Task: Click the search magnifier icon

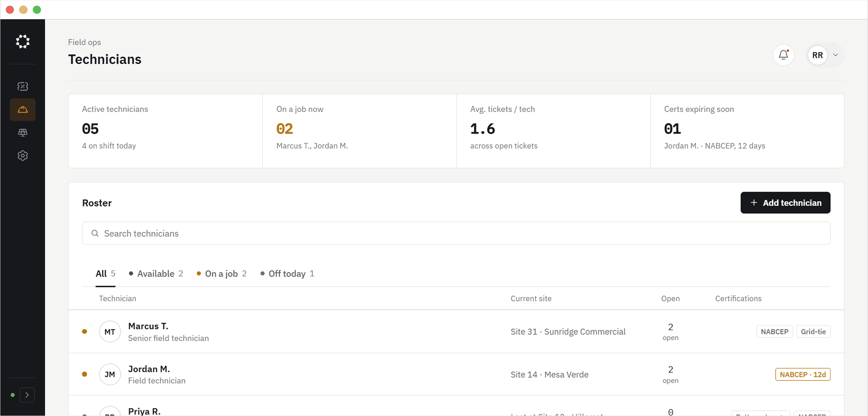Action: point(95,233)
